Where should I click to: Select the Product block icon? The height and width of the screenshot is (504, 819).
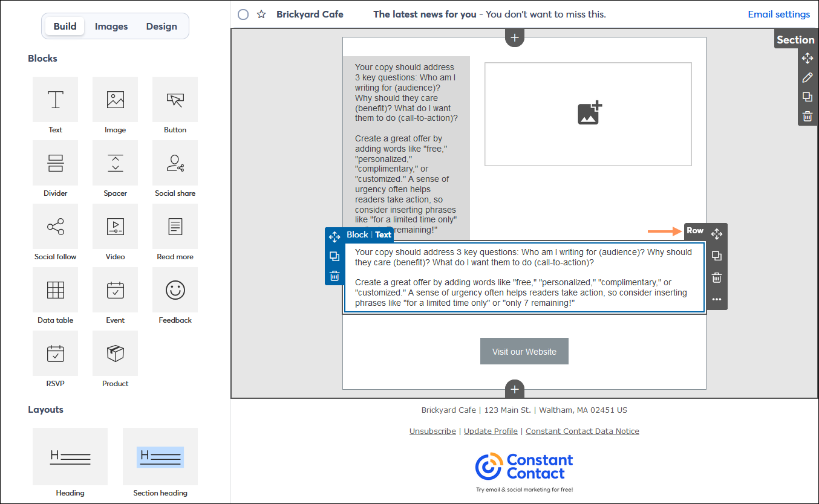115,354
